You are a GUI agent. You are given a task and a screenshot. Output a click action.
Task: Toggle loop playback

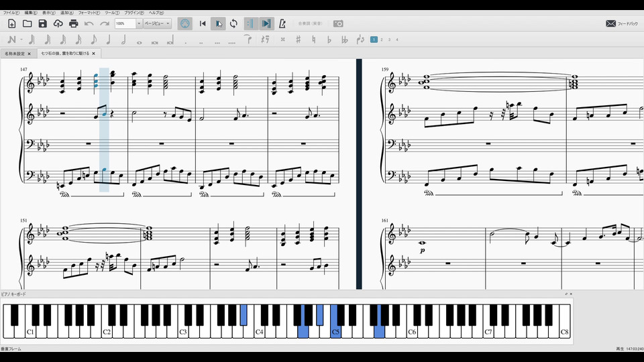point(233,23)
